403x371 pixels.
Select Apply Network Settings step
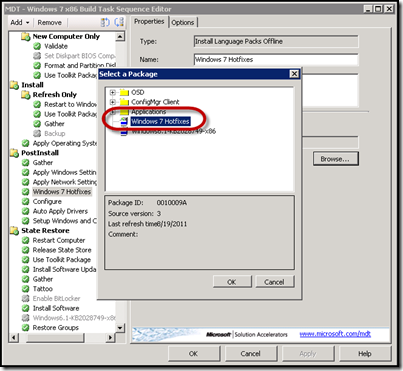[x=65, y=182]
